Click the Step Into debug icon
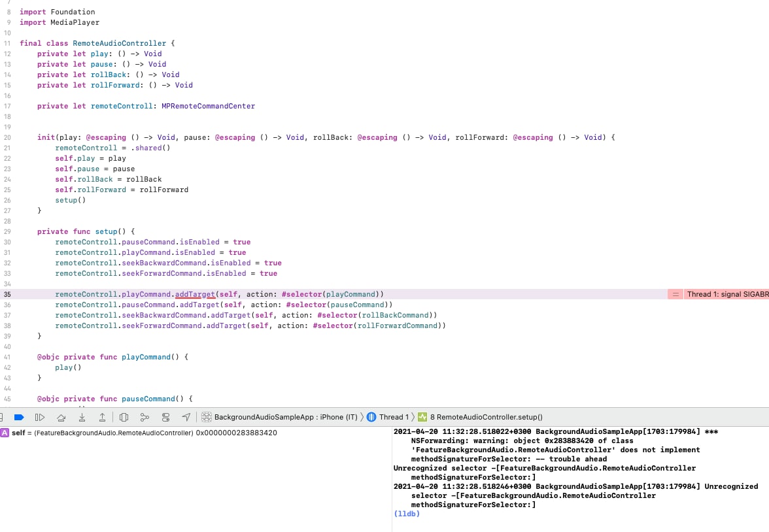The height and width of the screenshot is (532, 769). [82, 417]
